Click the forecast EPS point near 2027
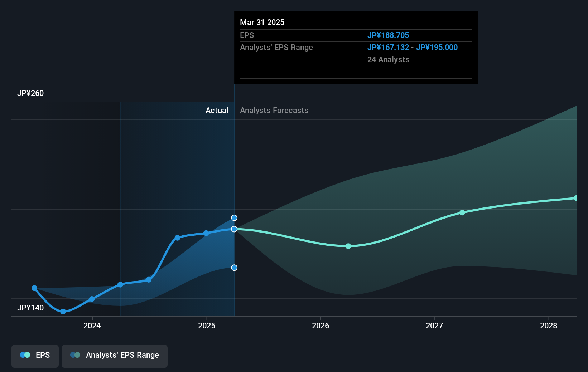 tap(462, 212)
